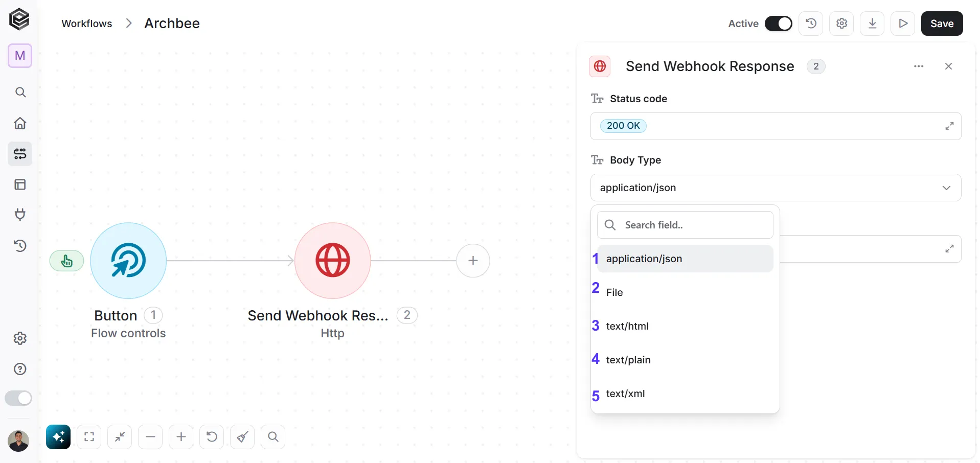Expand the Status code field editor
This screenshot has width=980, height=463.
[949, 126]
